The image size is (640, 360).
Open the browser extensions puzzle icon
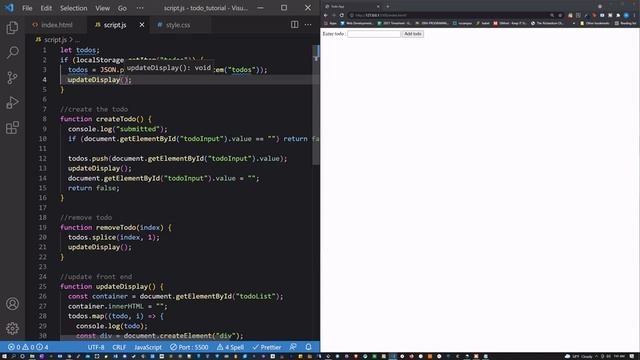tap(618, 15)
